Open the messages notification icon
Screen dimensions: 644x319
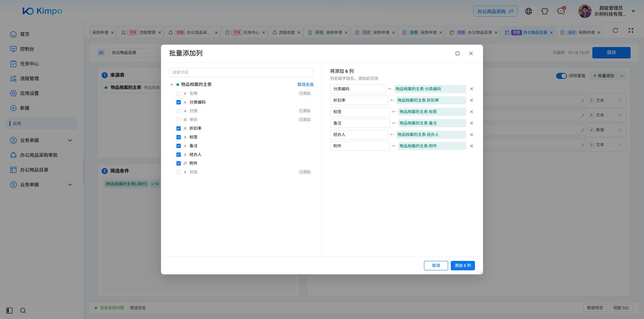[561, 11]
